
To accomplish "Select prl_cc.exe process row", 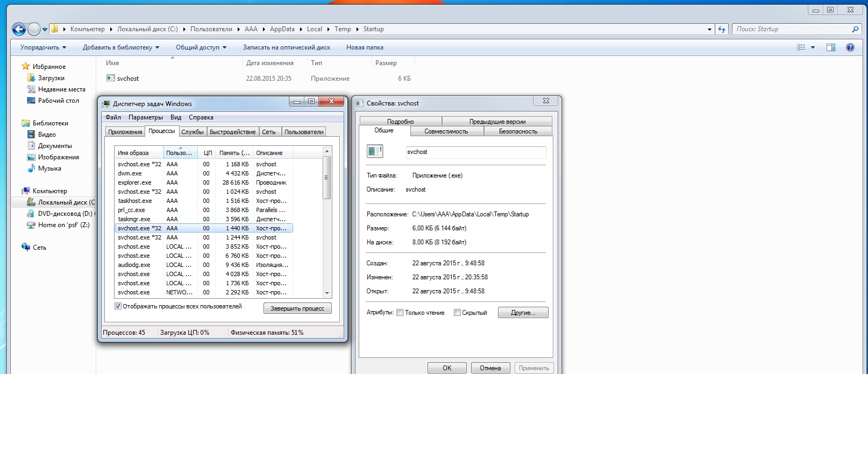I will (x=203, y=210).
